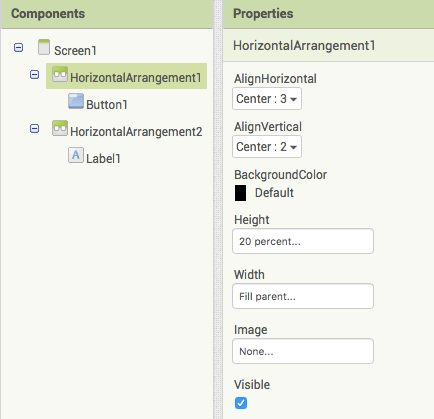Collapse the HorizontalArrangement2 tree node

(x=35, y=129)
